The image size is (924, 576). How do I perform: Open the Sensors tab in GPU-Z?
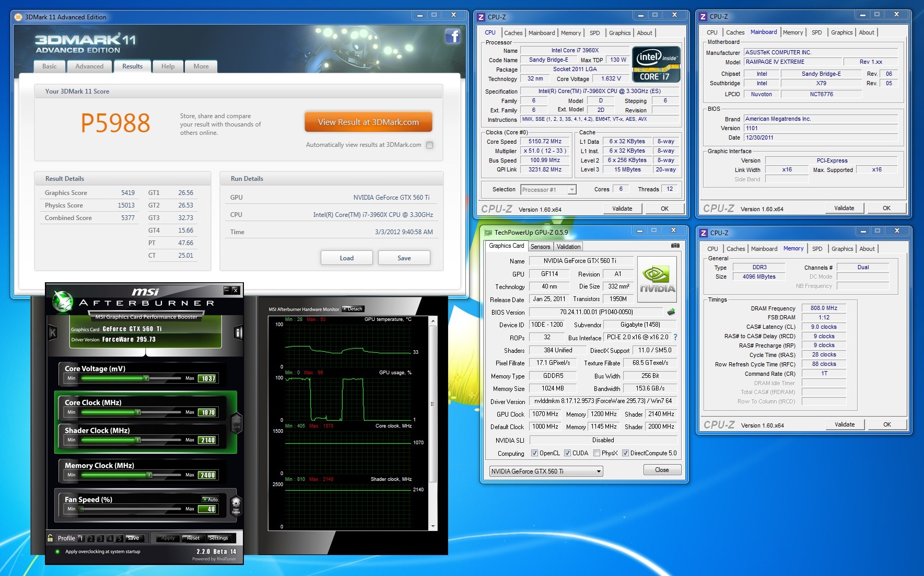[540, 247]
